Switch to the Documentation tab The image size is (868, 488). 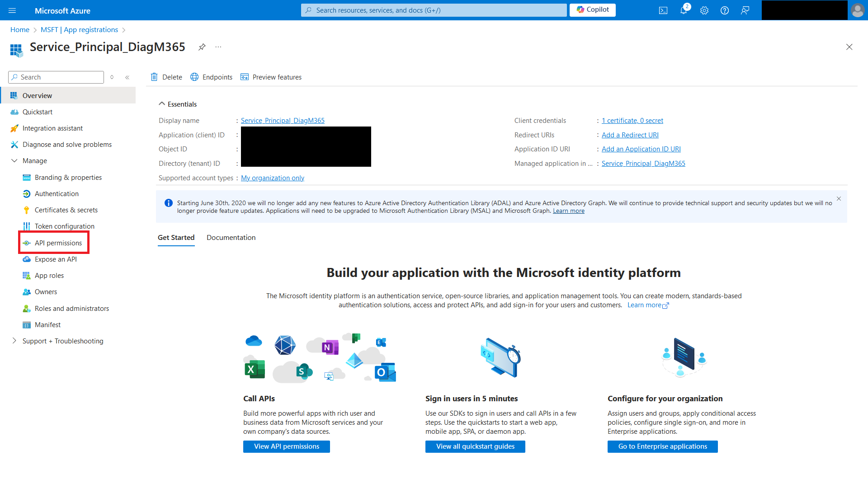(x=231, y=238)
